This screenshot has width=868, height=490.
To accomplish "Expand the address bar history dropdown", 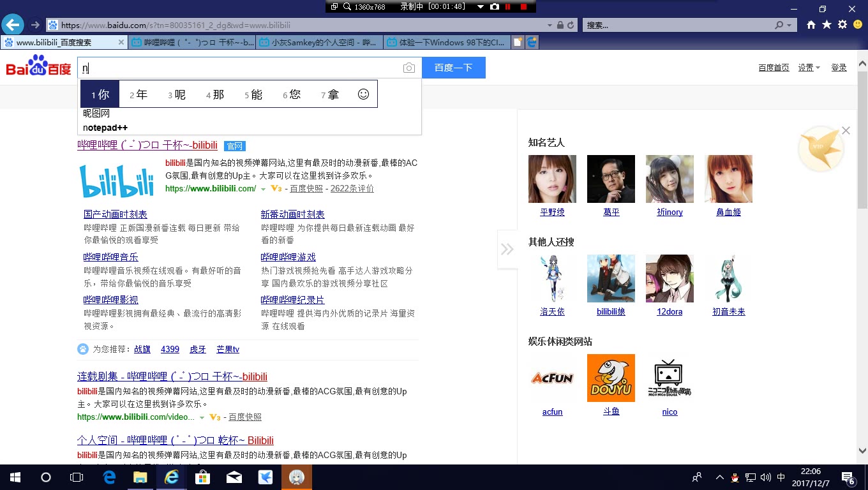I will pyautogui.click(x=550, y=26).
